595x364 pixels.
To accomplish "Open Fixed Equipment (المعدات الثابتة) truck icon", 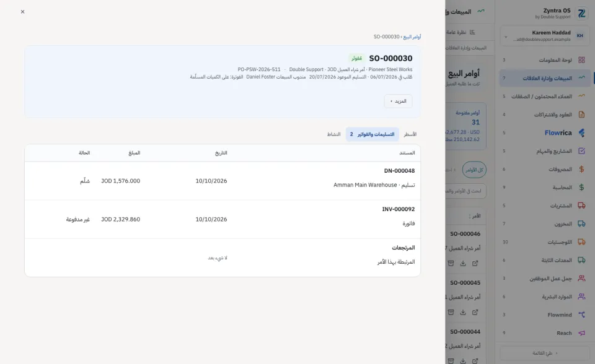I will click(x=581, y=260).
